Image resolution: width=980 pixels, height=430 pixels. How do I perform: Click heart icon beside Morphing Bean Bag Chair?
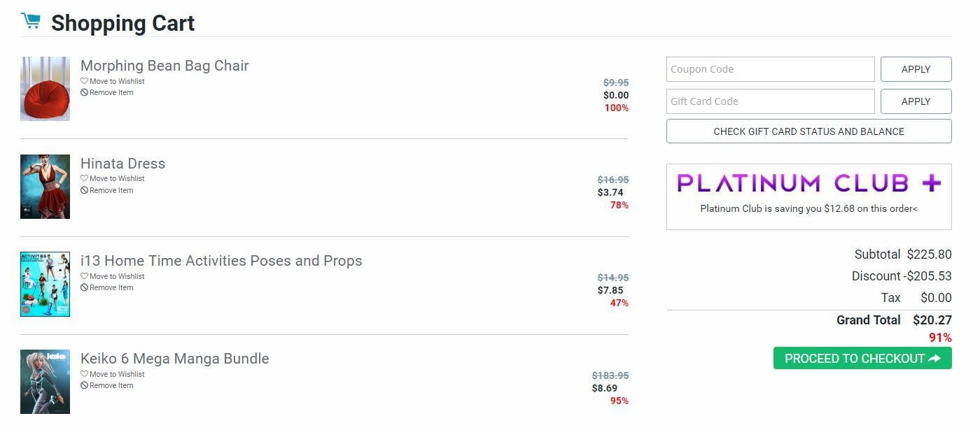84,81
